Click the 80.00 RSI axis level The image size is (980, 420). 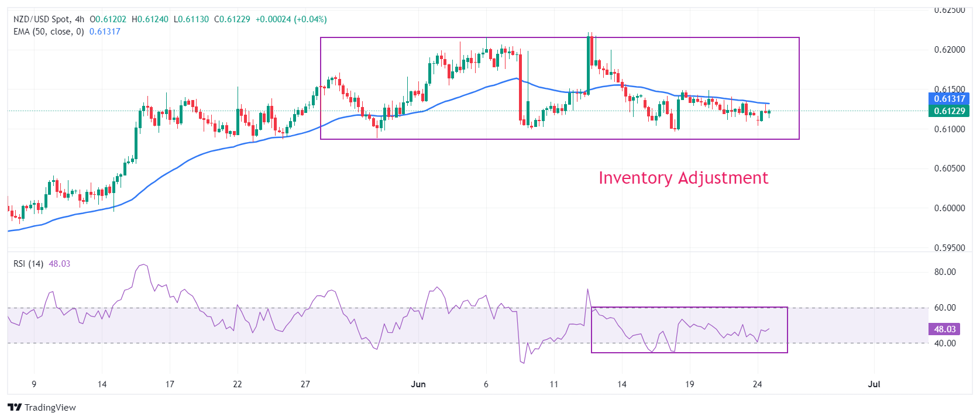tap(945, 272)
